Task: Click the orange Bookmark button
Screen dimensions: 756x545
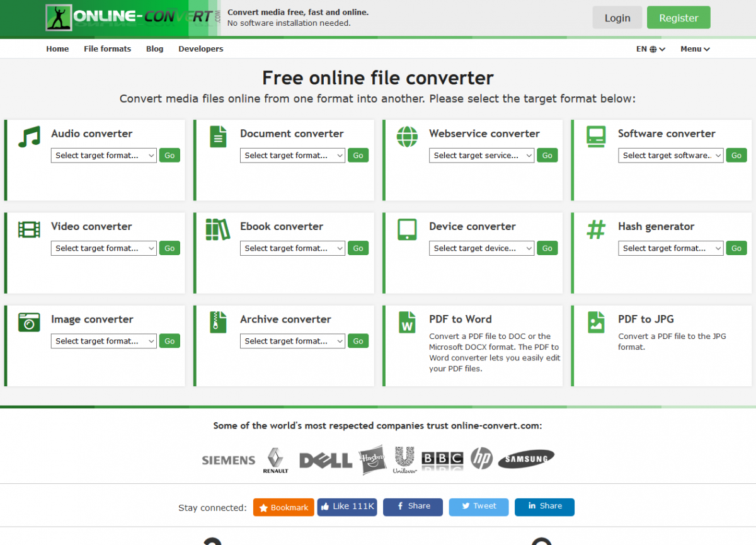Action: 283,507
